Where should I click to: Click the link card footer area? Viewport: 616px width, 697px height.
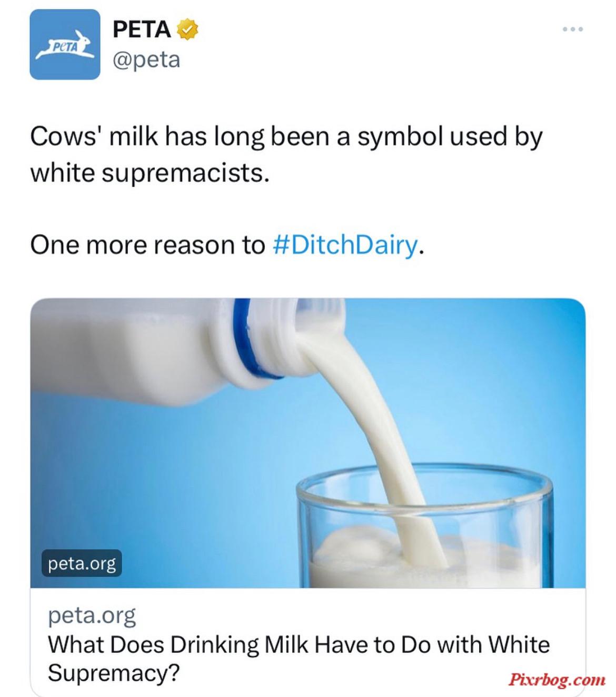(x=308, y=642)
